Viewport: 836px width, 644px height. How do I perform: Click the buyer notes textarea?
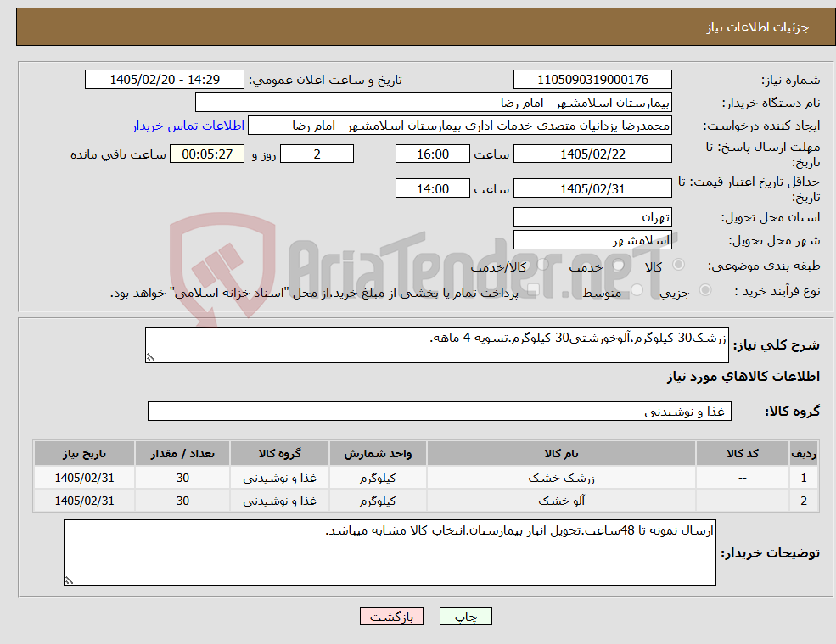pos(390,553)
